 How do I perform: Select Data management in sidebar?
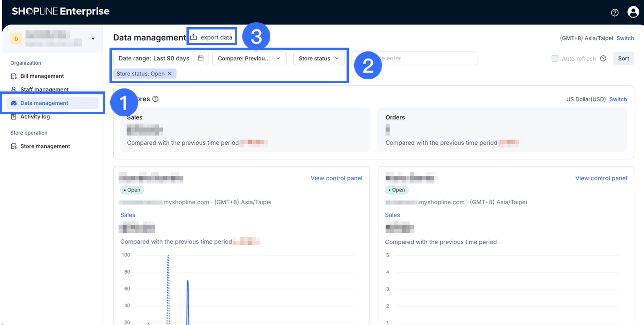(x=44, y=103)
